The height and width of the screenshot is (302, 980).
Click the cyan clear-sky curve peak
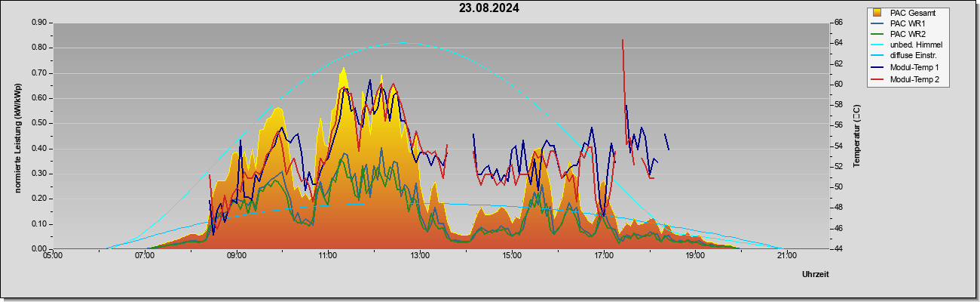(400, 43)
